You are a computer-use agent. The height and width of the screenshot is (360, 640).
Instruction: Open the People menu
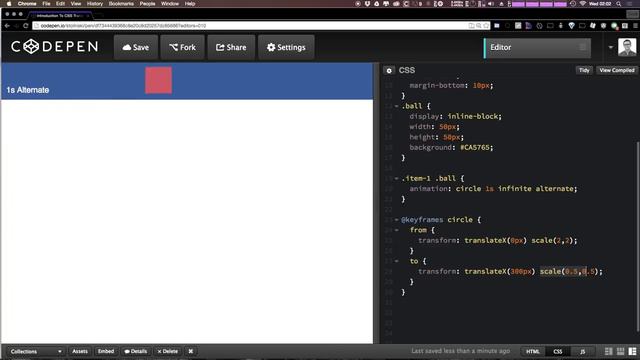pyautogui.click(x=147, y=4)
